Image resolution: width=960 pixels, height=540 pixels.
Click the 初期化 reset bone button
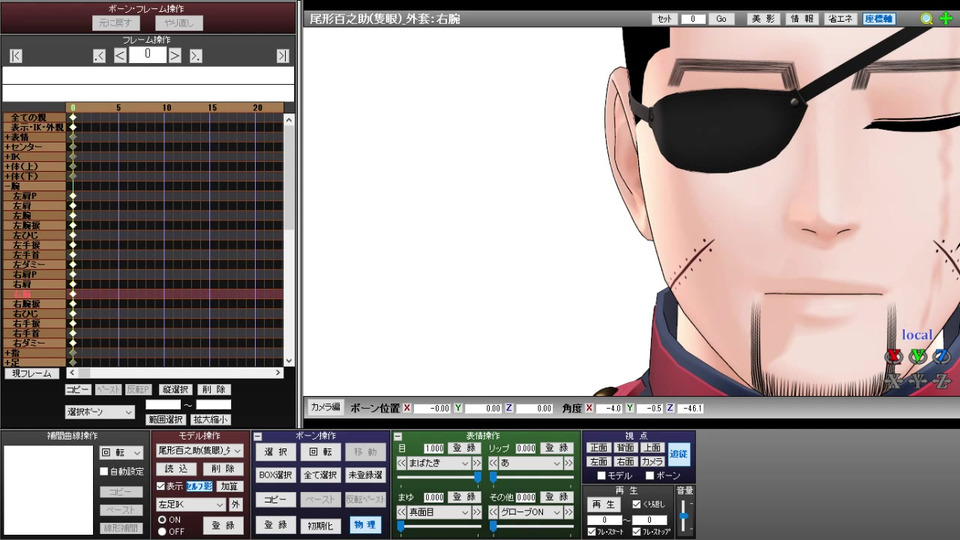click(320, 526)
